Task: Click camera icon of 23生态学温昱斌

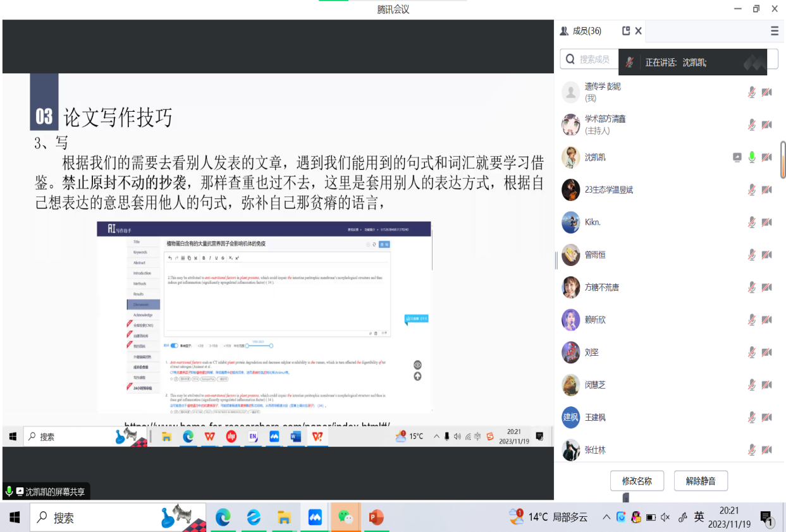Action: 766,190
